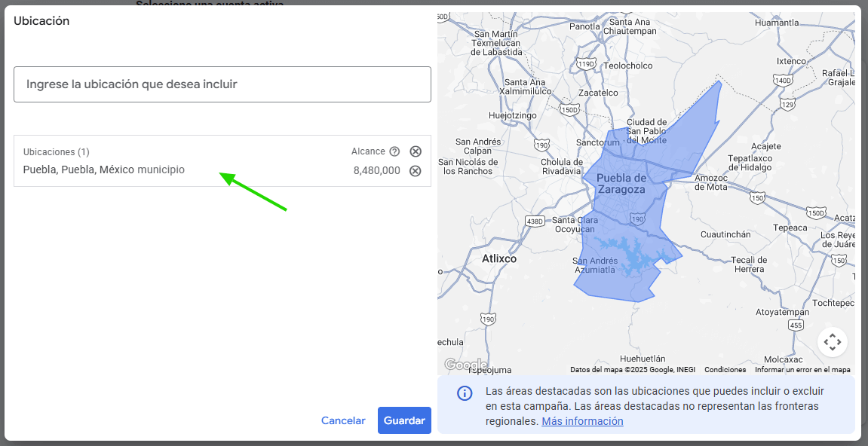868x446 pixels.
Task: Click Informar un error en el mapa
Action: pos(802,370)
